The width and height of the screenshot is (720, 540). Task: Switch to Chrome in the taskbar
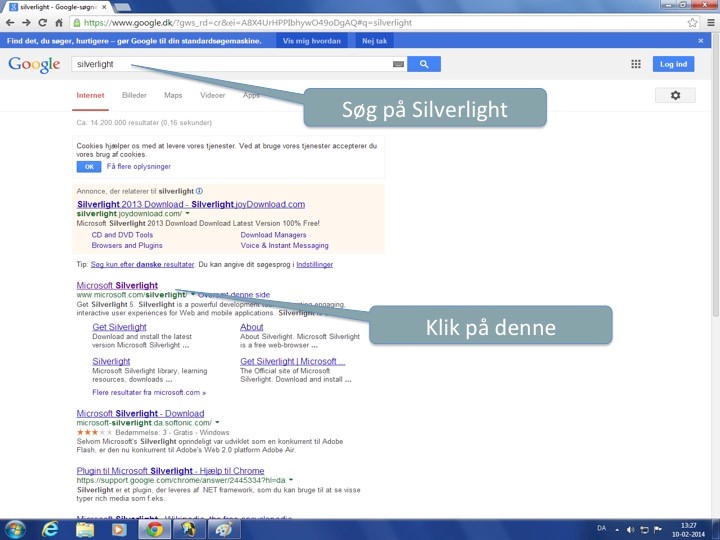point(155,529)
